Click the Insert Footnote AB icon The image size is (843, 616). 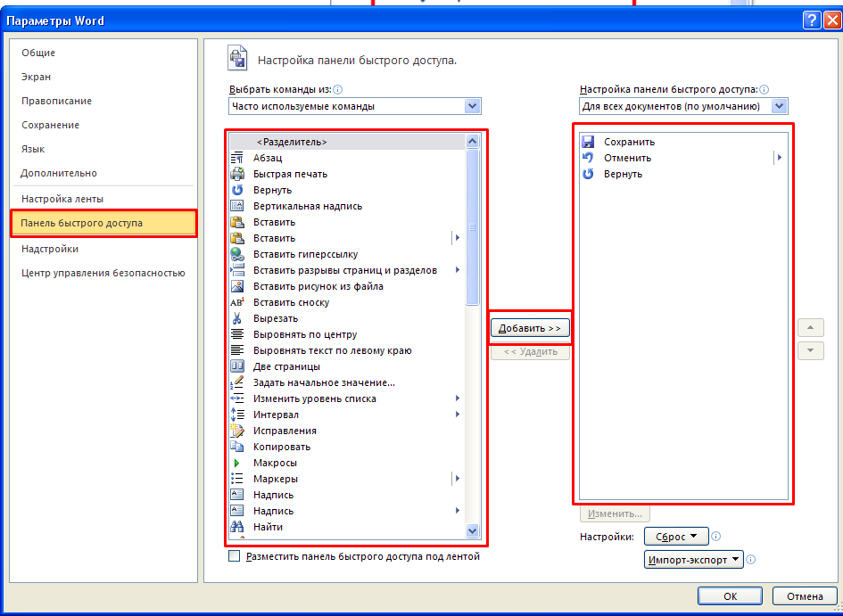pos(237,302)
